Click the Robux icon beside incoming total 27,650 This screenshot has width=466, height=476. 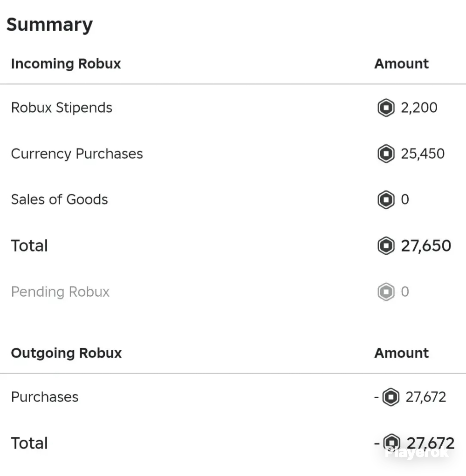coord(386,245)
